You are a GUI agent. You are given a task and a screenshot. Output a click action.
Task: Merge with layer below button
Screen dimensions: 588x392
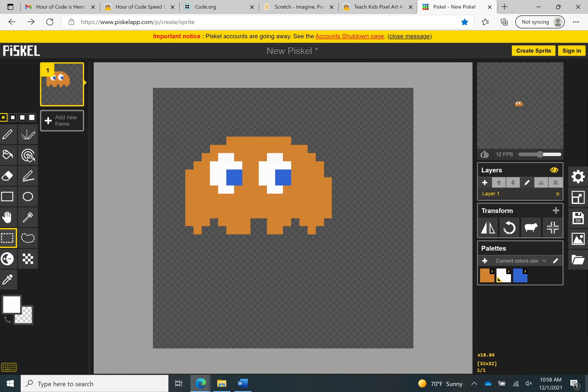541,183
